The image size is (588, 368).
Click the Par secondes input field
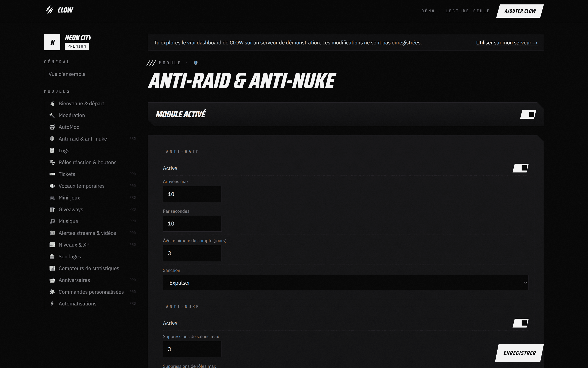click(x=192, y=223)
